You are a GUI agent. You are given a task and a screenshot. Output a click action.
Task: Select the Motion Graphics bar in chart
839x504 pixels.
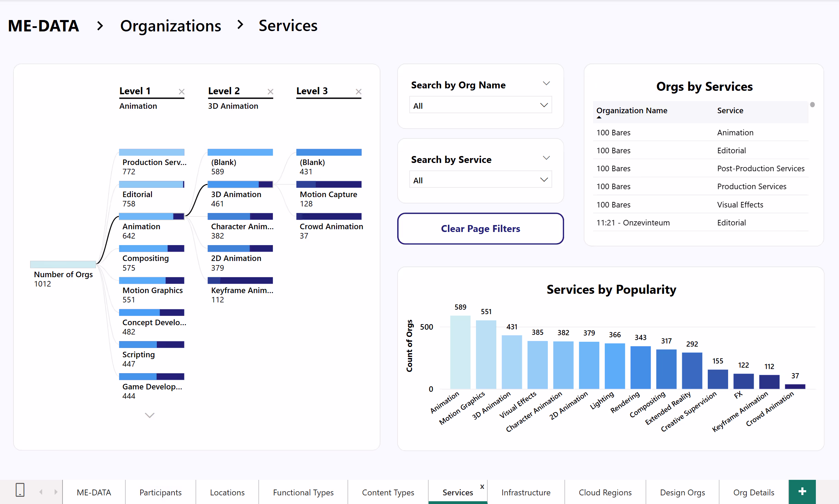click(x=486, y=354)
